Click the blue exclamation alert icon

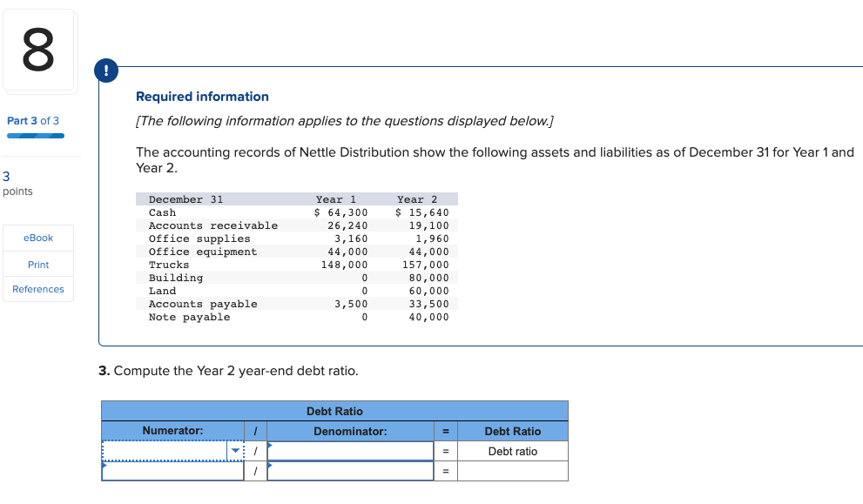click(x=105, y=71)
